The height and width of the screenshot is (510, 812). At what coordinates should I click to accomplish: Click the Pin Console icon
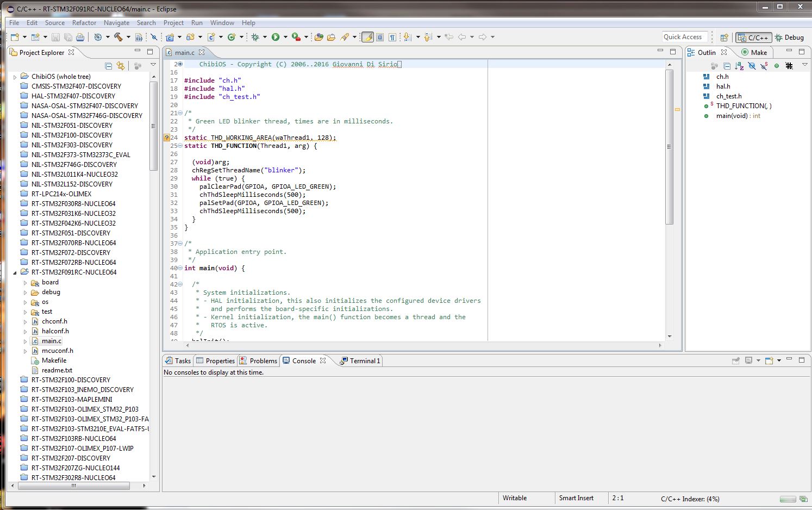(x=735, y=360)
